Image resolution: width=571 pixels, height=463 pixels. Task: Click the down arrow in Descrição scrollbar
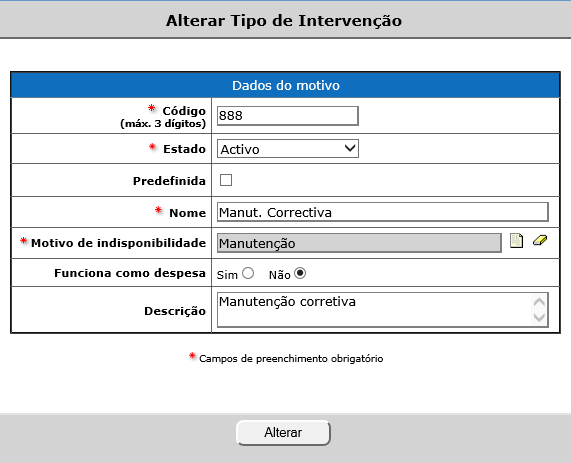(539, 317)
